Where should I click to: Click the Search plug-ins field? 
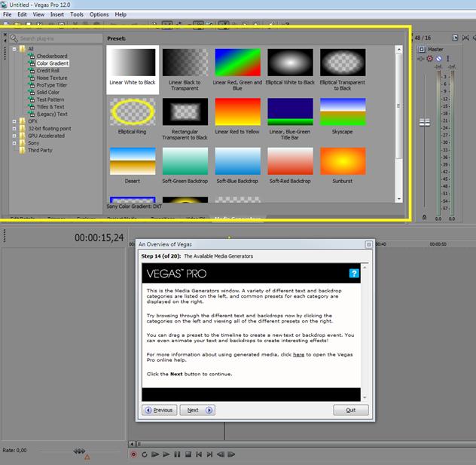[x=60, y=38]
